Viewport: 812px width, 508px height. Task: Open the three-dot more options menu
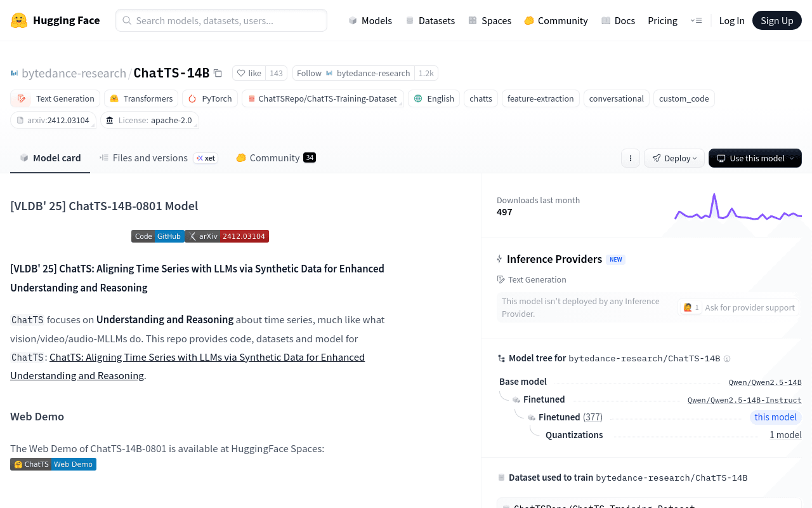(x=630, y=158)
